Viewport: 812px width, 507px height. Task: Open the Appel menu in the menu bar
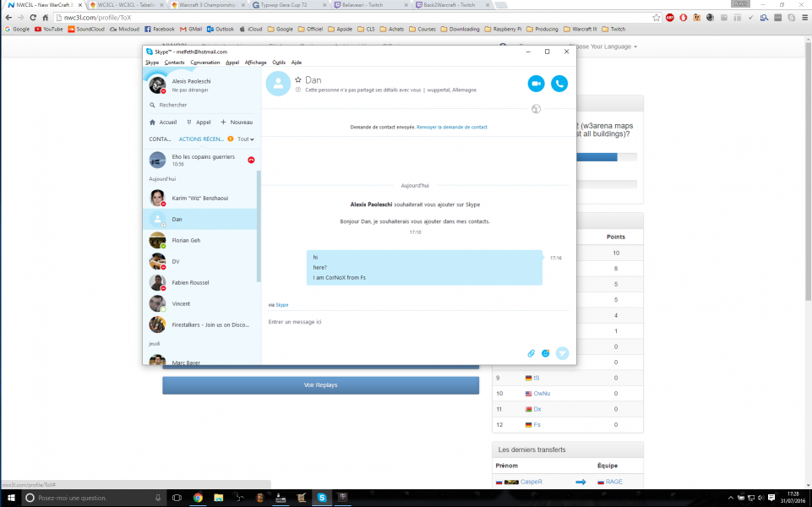(232, 63)
